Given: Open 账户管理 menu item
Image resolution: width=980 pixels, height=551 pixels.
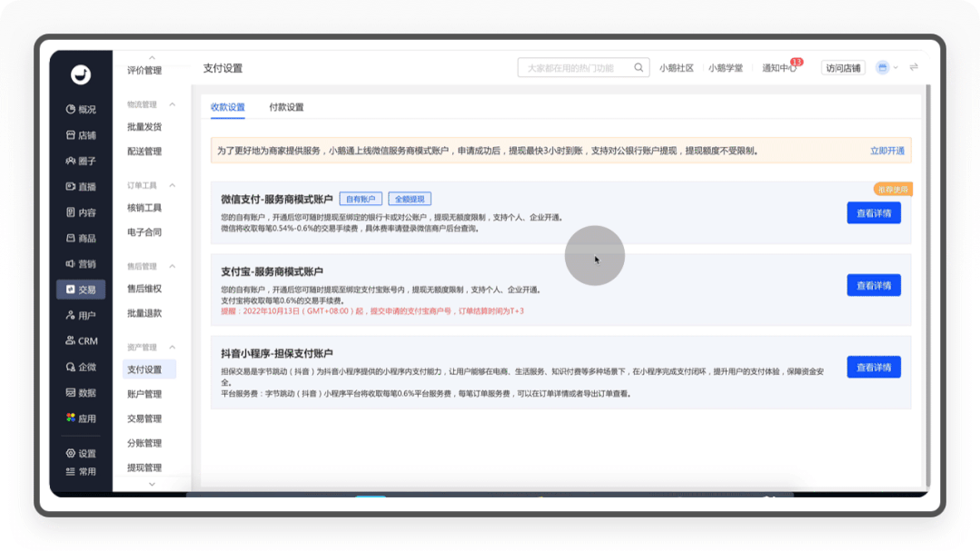Looking at the screenshot, I should (x=144, y=394).
